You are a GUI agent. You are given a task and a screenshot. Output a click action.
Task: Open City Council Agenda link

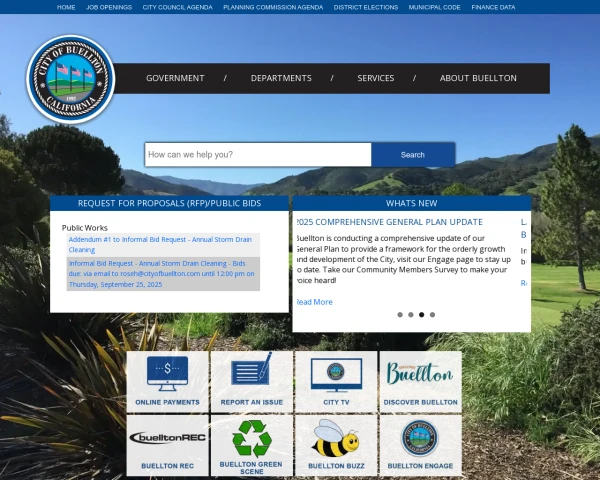(178, 7)
